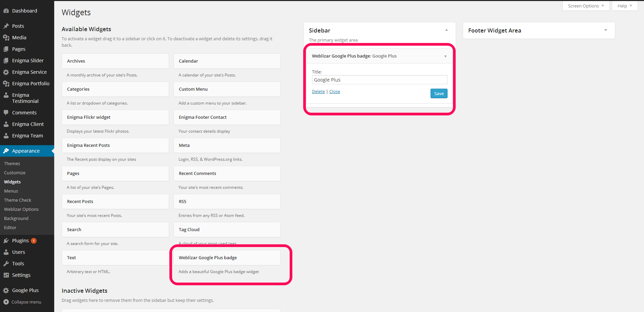Select the Enigma Footer Contact widget

227,117
